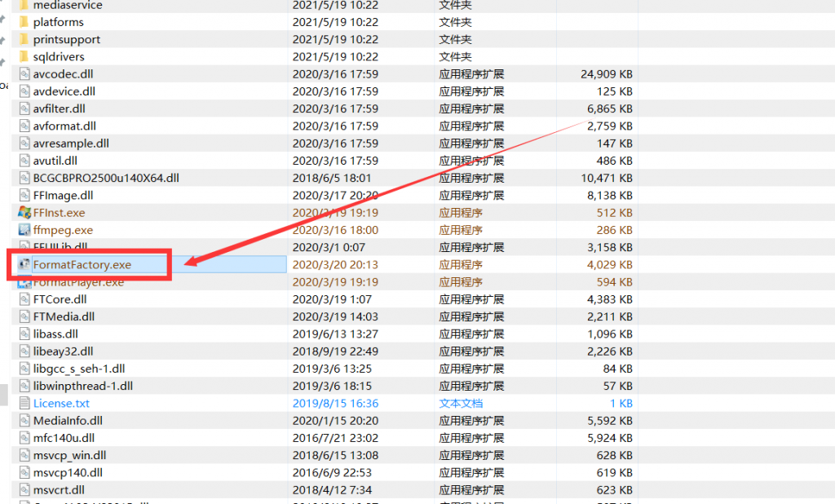This screenshot has width=835, height=504.
Task: Click the MediaInfo.dll file icon
Action: [24, 421]
